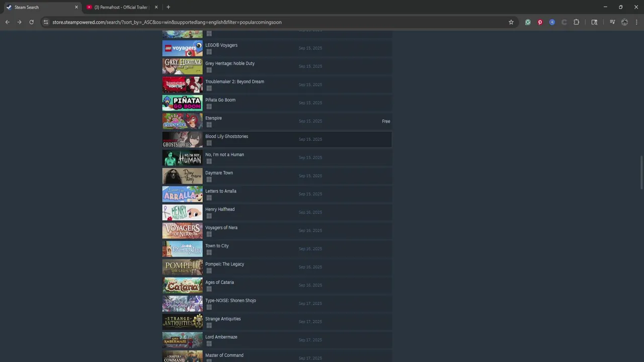Open Strange Antiquities title

223,319
